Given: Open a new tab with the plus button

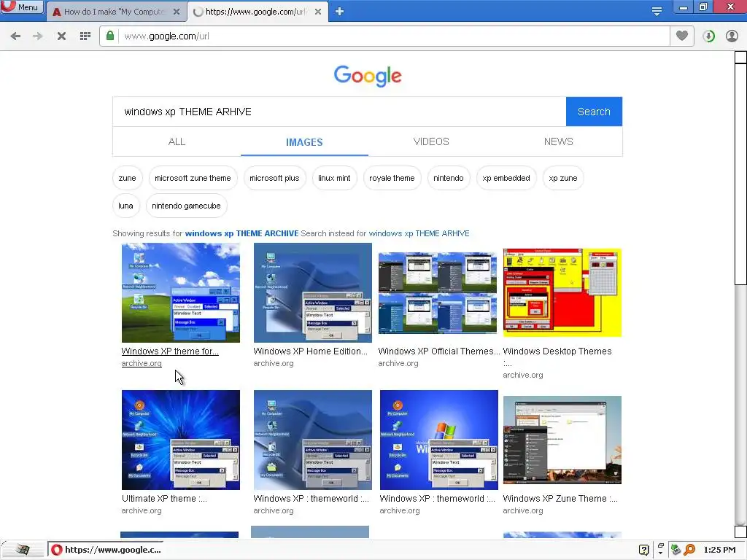Looking at the screenshot, I should click(x=339, y=12).
